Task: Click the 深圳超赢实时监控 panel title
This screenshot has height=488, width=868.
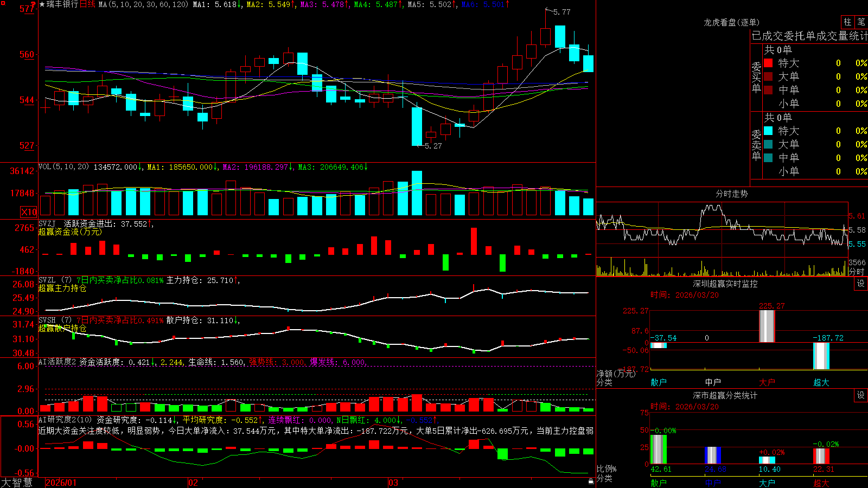Action: coord(725,284)
